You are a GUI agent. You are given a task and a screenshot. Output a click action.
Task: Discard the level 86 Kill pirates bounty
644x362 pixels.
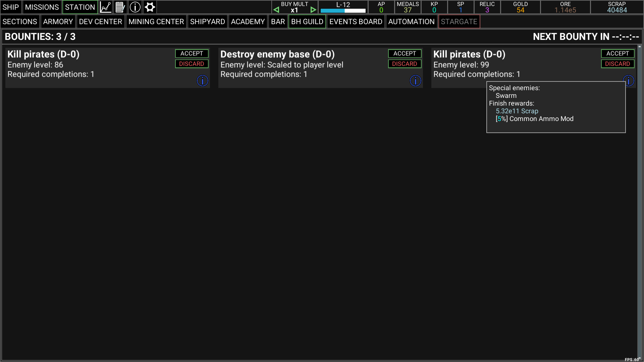pyautogui.click(x=192, y=64)
